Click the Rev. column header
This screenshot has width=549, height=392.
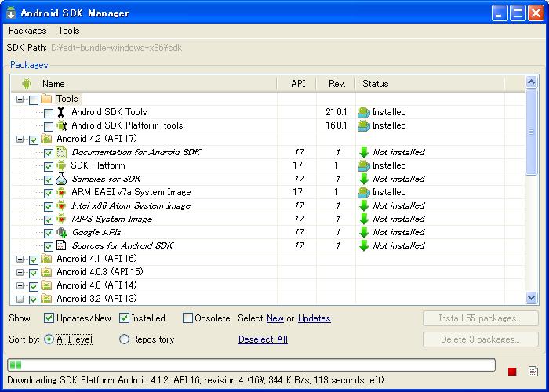(336, 84)
